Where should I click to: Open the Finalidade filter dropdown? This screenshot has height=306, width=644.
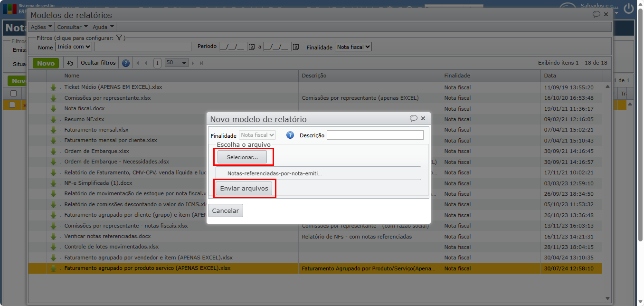[x=353, y=47]
